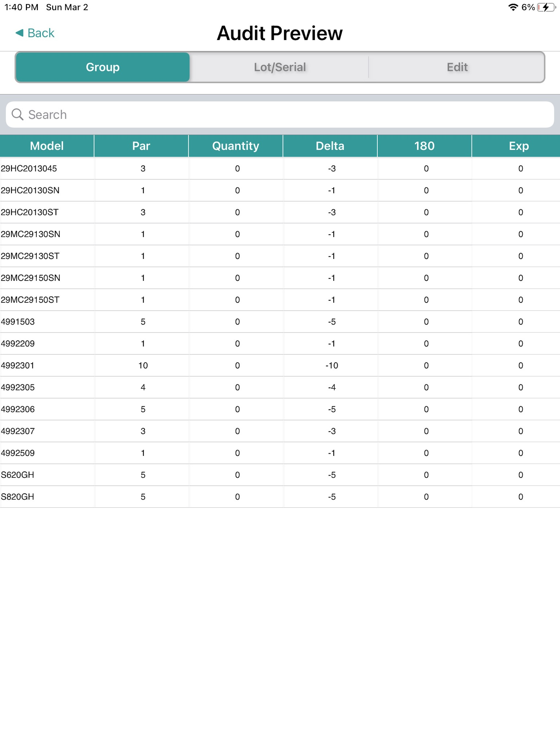Tap Par 5 for 4992306
The image size is (560, 747).
(x=143, y=409)
